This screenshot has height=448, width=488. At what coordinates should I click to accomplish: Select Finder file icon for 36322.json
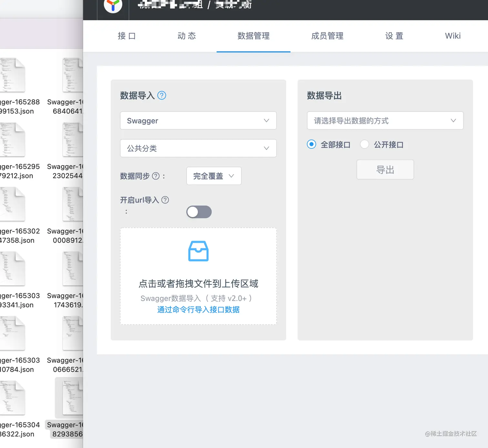tap(12, 398)
